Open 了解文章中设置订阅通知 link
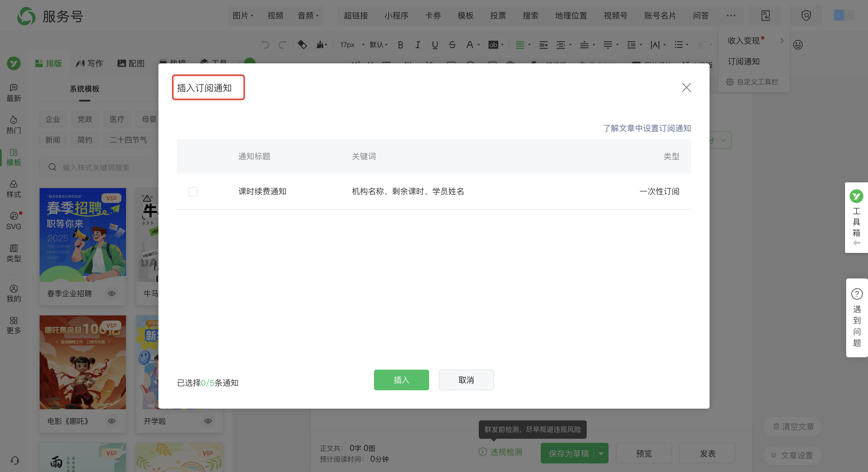The image size is (868, 472). click(647, 128)
